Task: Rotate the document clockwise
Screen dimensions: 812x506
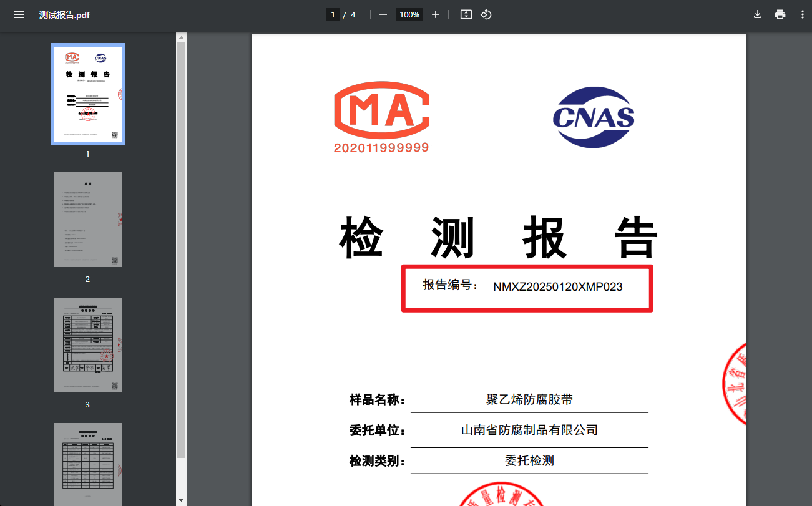Action: tap(486, 14)
